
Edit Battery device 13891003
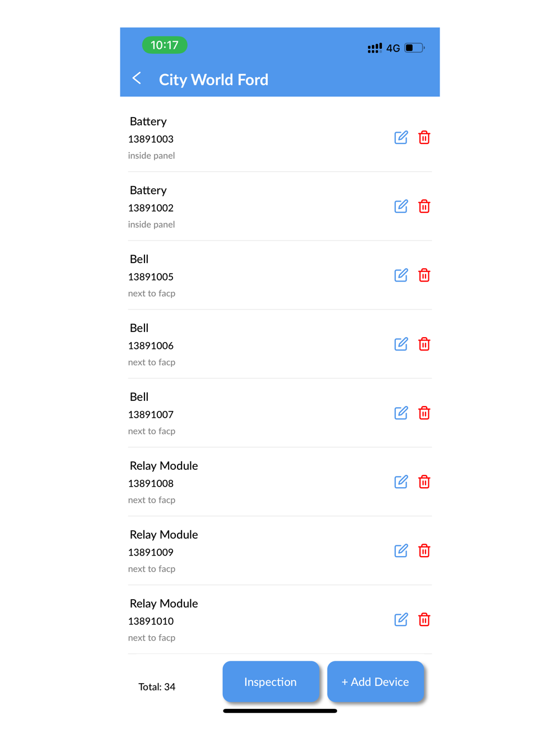click(401, 137)
